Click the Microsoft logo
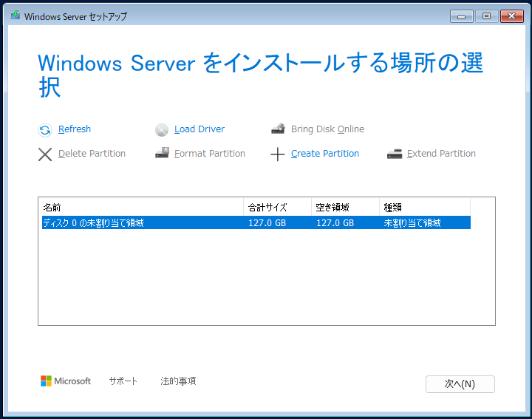The height and width of the screenshot is (419, 532). click(66, 381)
